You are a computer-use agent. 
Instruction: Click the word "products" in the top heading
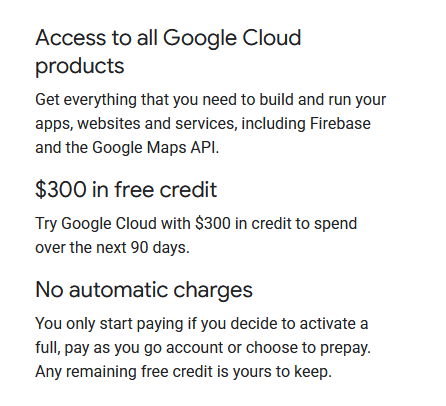point(80,66)
